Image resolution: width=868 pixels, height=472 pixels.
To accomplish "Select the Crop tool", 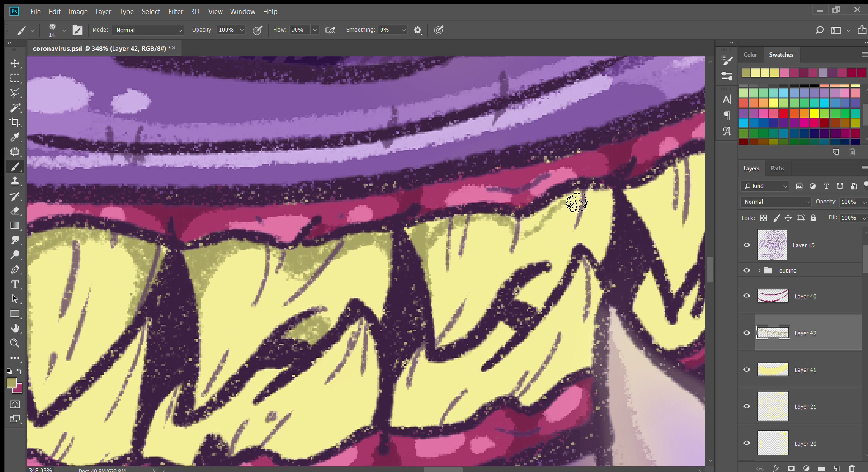I will pos(15,123).
